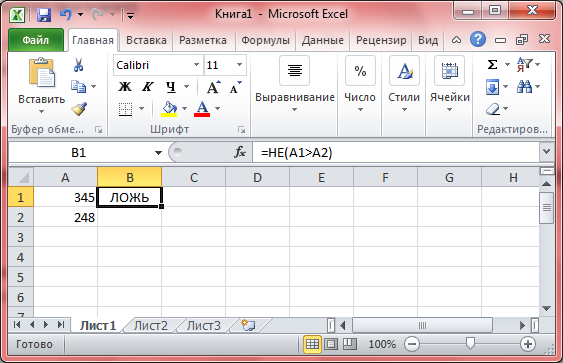Click the Clear eraser icon
This screenshot has width=563, height=363.
pos(493,109)
